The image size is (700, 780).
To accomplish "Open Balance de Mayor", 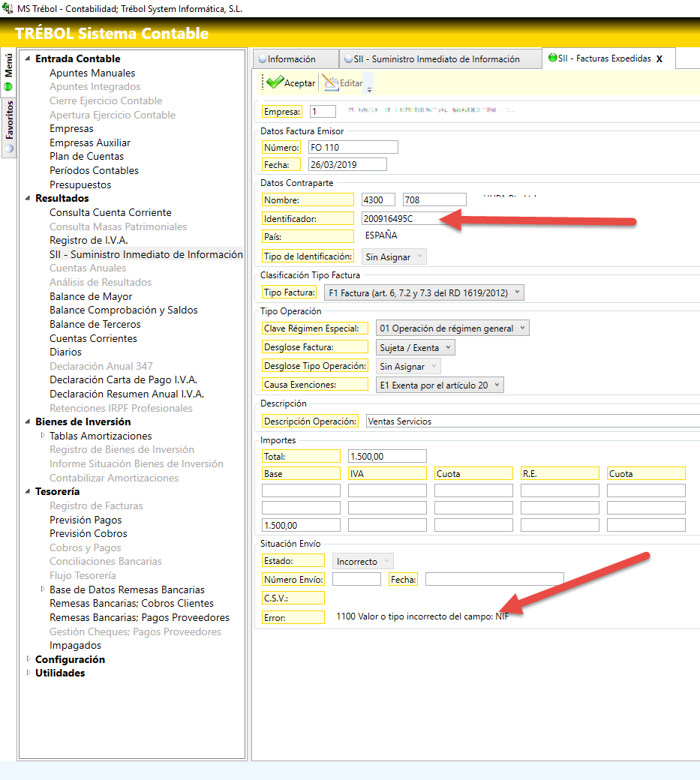I will click(91, 296).
